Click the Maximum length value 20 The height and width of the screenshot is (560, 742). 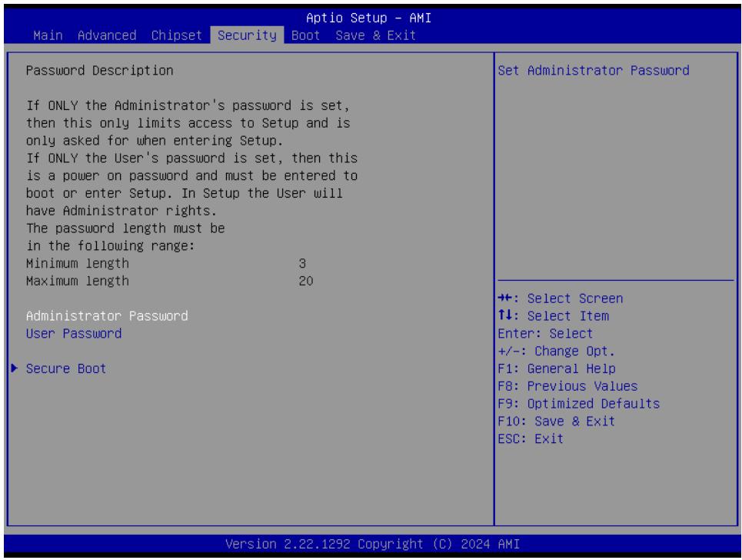pos(306,281)
